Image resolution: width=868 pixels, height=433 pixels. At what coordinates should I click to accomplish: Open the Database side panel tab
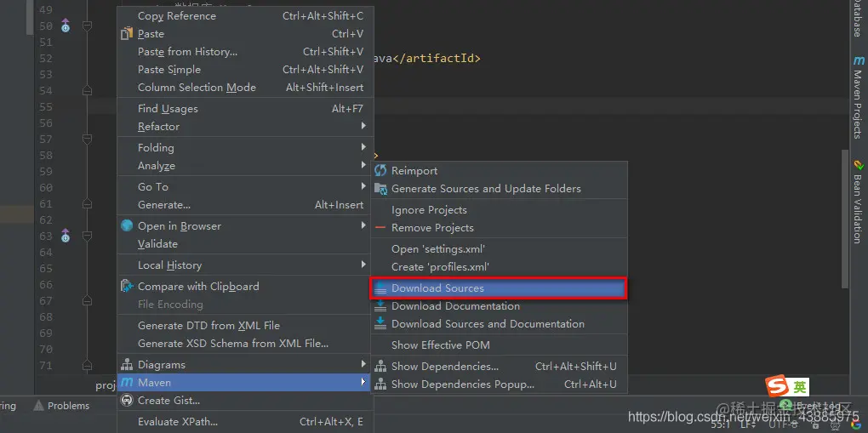tap(857, 20)
